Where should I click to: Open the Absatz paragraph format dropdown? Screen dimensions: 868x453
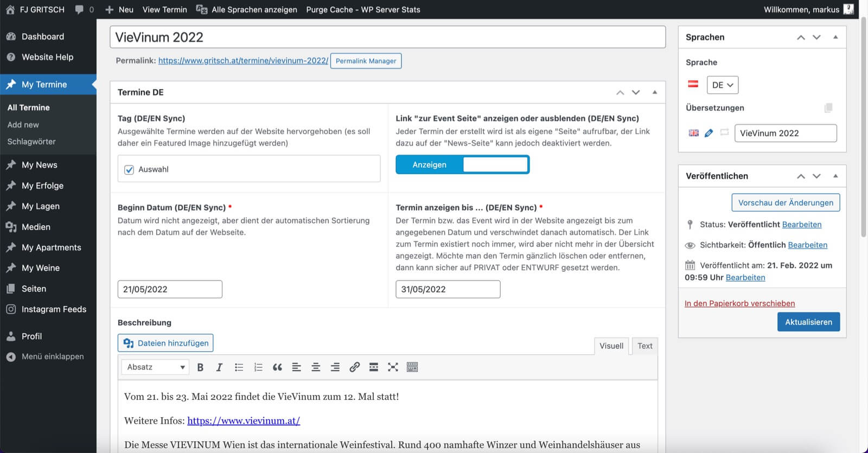[x=155, y=367]
